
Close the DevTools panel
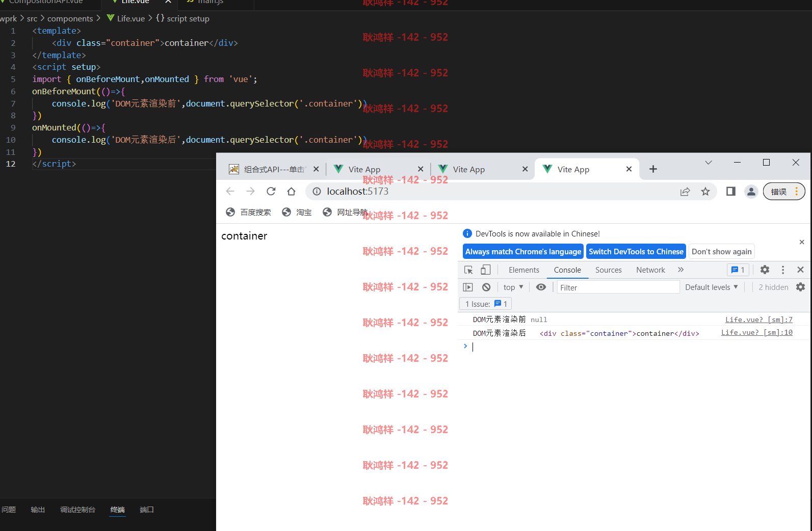800,270
